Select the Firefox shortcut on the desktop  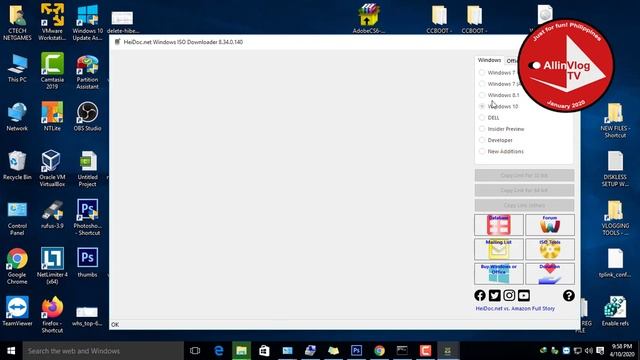[x=52, y=315]
